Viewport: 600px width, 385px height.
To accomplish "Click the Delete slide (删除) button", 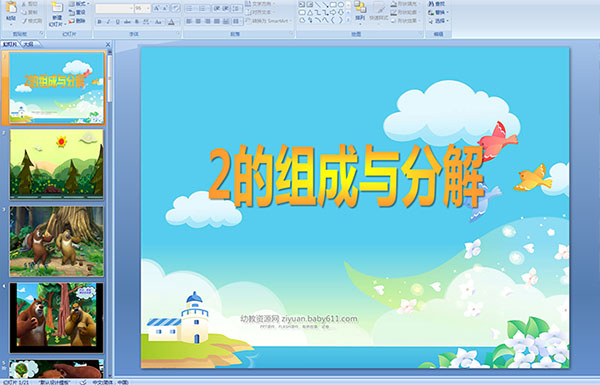I will click(77, 21).
